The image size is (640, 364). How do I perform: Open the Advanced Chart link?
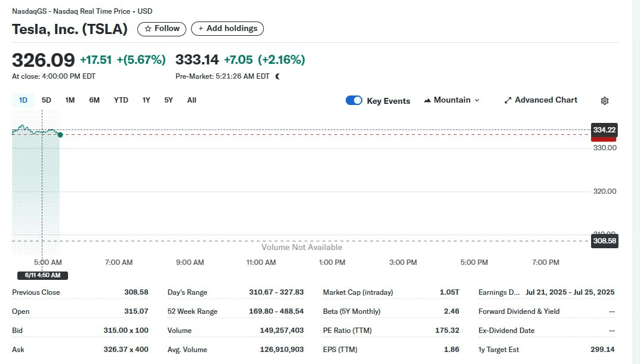tap(541, 100)
